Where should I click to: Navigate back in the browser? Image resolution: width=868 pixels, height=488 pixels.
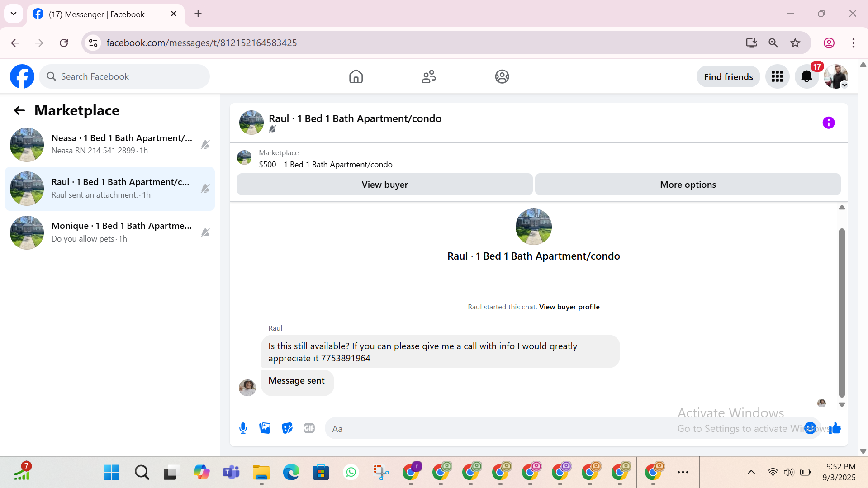coord(15,43)
